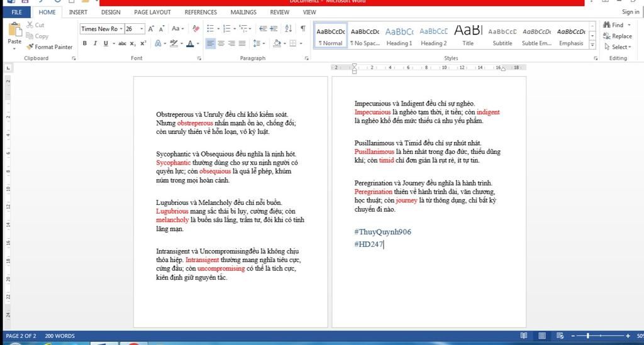644x345 pixels.
Task: Open the INSERT ribbon tab
Action: (x=78, y=12)
